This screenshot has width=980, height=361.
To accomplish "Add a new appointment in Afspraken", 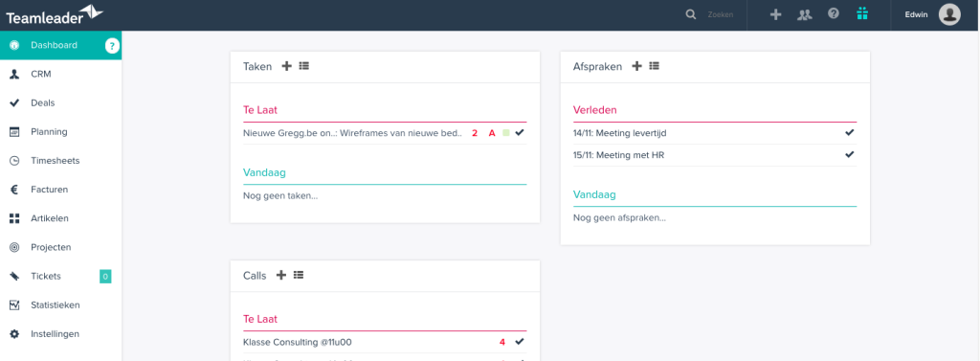I will [636, 66].
